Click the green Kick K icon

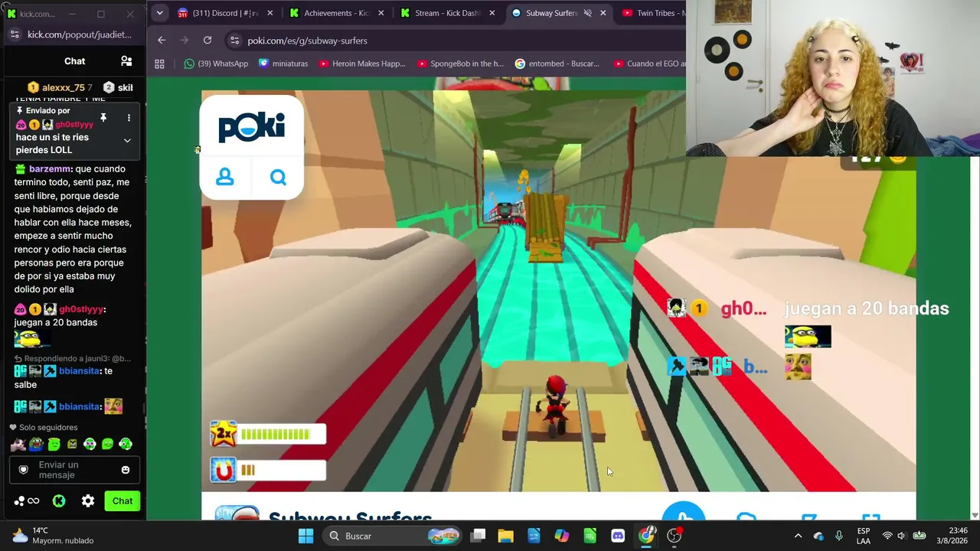(59, 501)
